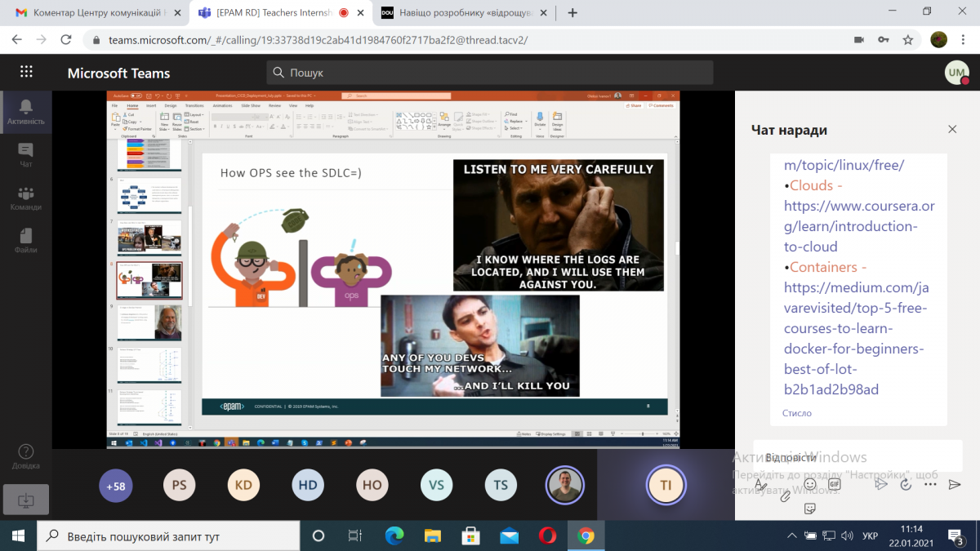Open a new Chrome tab
Image resolution: width=980 pixels, height=551 pixels.
572,13
